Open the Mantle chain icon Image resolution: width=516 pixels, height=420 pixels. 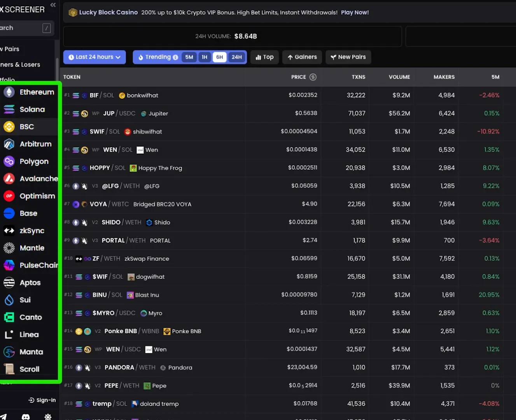(x=9, y=248)
